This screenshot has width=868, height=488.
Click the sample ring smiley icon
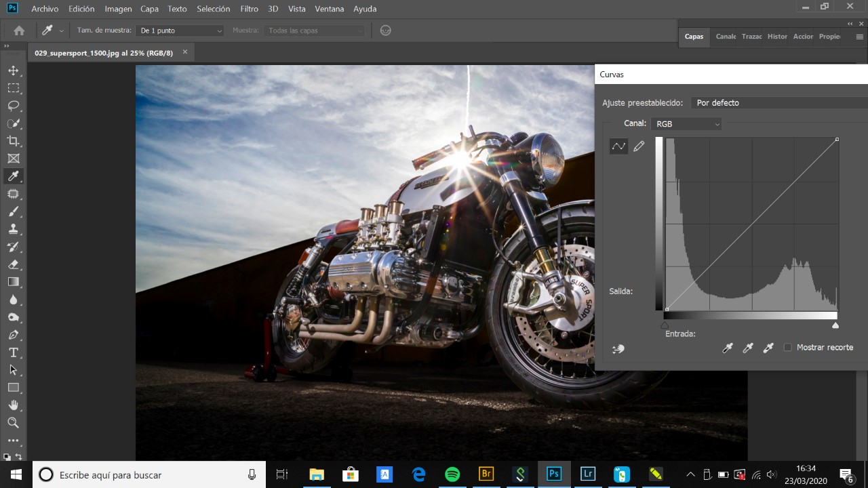[386, 30]
